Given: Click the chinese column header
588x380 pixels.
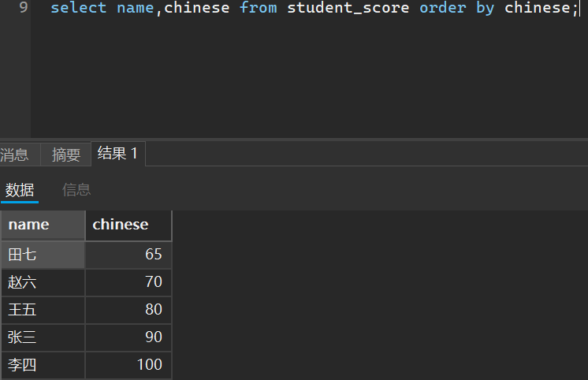Looking at the screenshot, I should click(x=128, y=225).
